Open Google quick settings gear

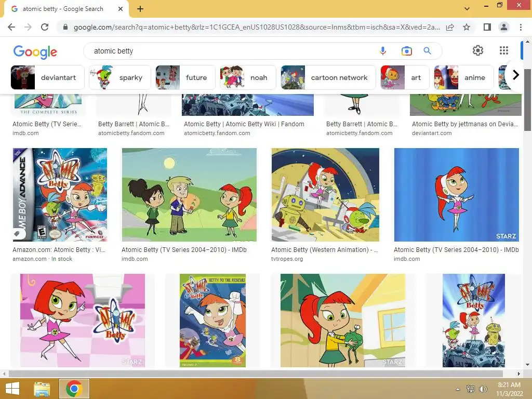(x=478, y=50)
